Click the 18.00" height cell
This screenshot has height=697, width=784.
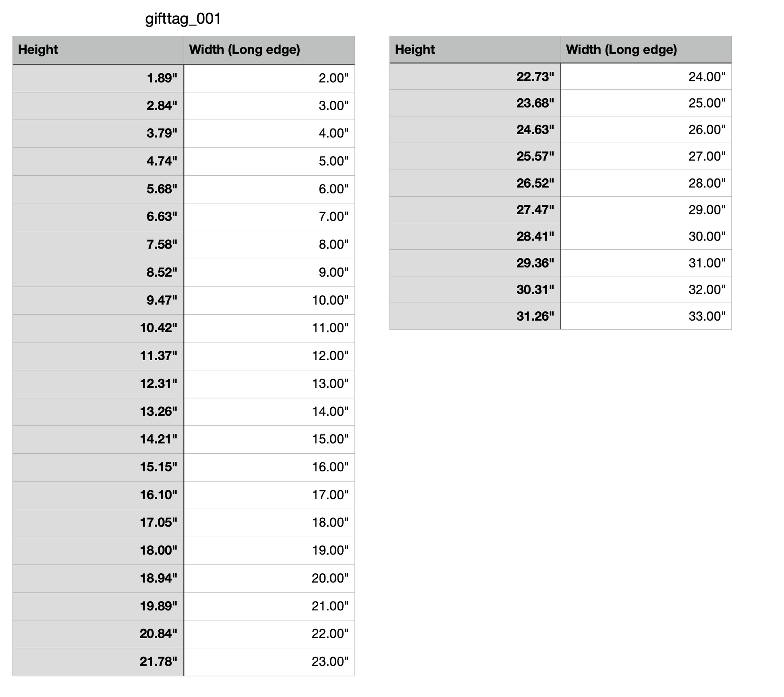coord(98,550)
